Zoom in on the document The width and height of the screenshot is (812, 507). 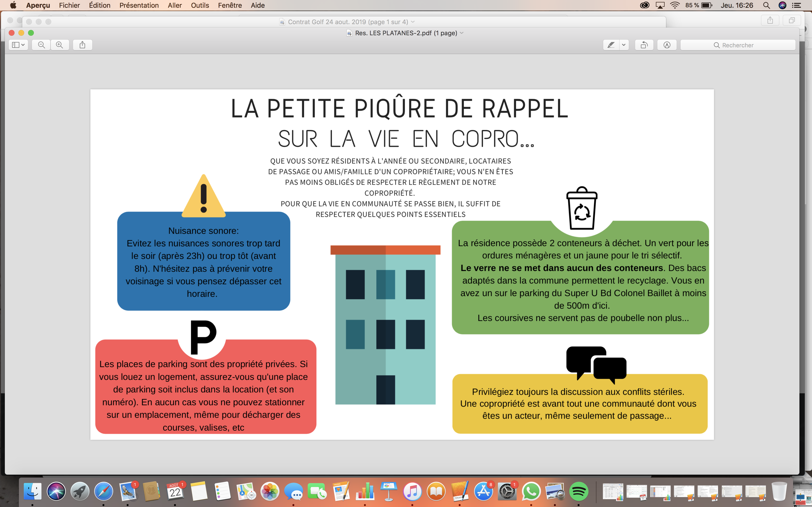tap(60, 45)
